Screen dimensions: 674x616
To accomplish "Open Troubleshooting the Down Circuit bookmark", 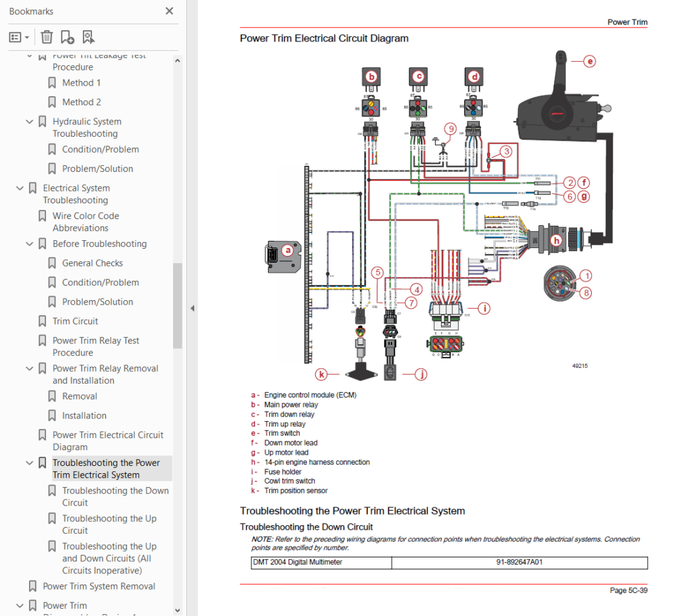I will (x=115, y=496).
